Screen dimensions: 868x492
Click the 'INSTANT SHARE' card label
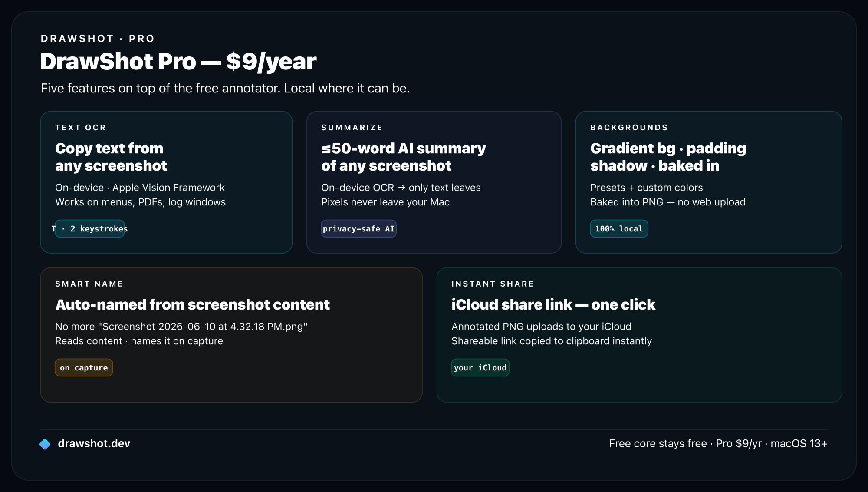point(493,284)
